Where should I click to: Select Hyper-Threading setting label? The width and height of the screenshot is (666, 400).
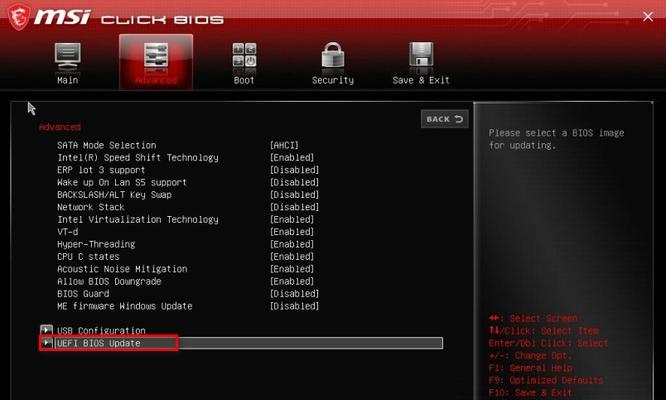pyautogui.click(x=96, y=244)
